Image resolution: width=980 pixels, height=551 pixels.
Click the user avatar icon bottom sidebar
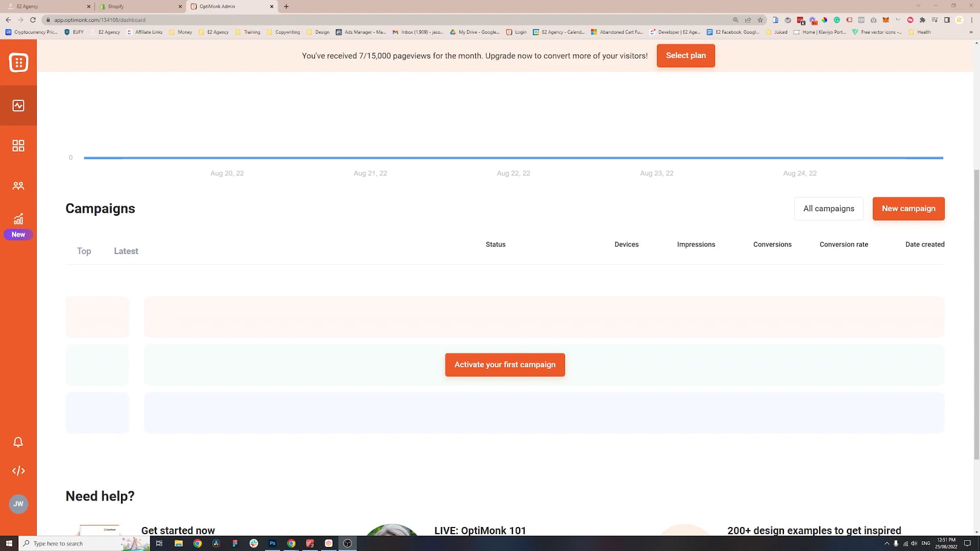coord(18,503)
